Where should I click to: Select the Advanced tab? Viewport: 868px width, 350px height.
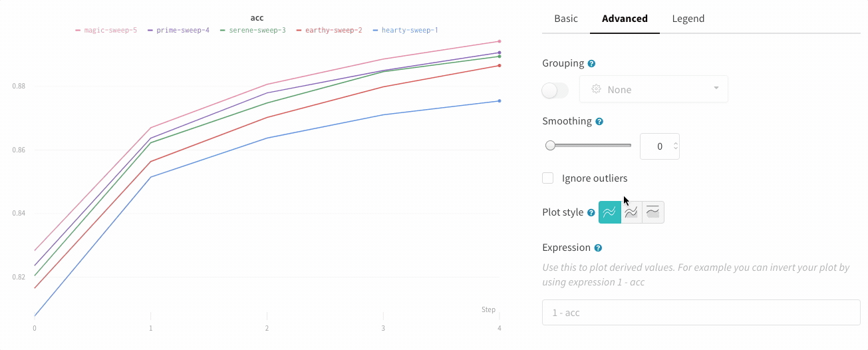click(625, 19)
